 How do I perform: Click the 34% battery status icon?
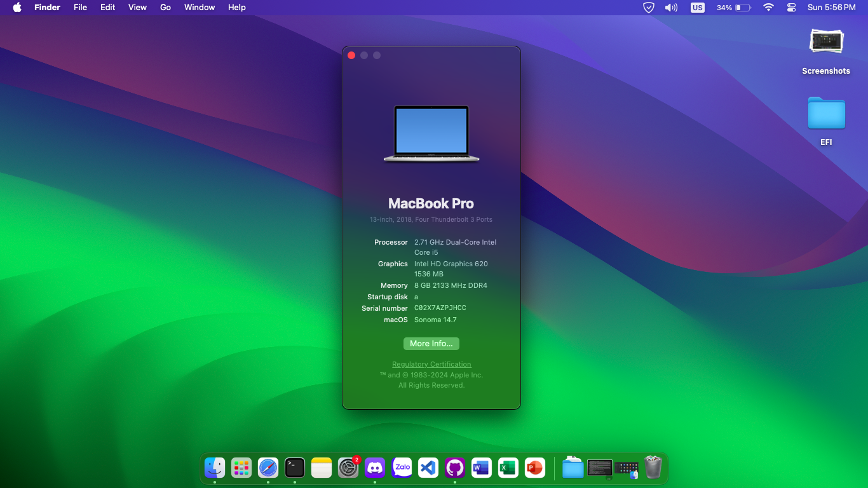(734, 8)
